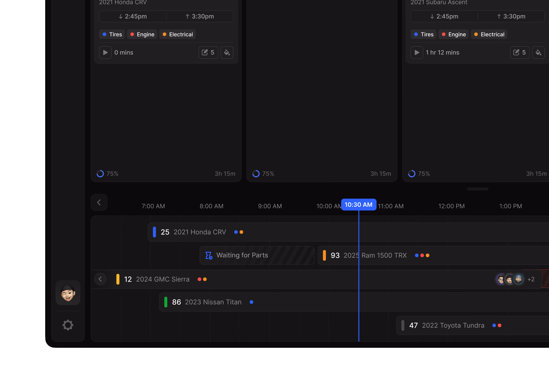This screenshot has height=392, width=549.
Task: Click the first assignee avatar on GMC Sierra row
Action: point(501,279)
